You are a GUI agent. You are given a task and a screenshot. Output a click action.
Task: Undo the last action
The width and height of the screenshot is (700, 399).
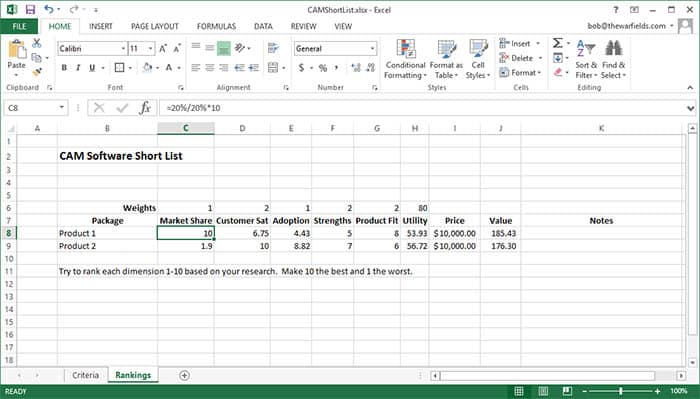click(x=49, y=9)
